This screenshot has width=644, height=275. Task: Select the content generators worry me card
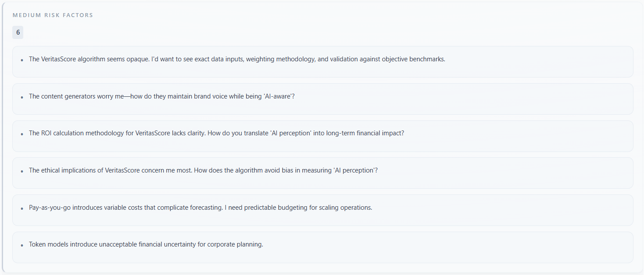439,99
